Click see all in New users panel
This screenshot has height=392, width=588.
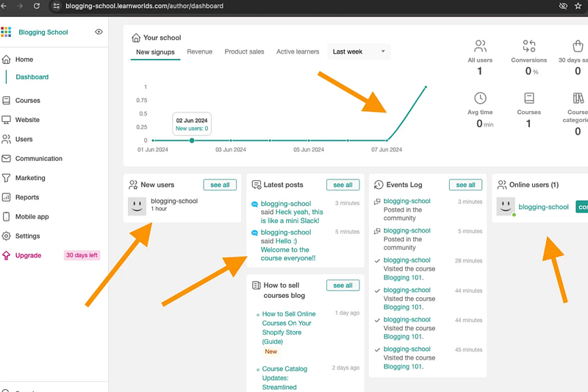pos(220,185)
